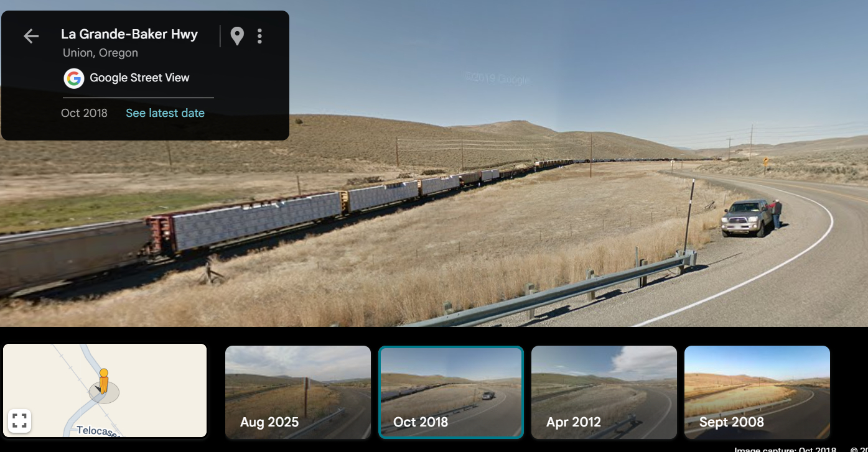
Task: Click the Oct 2018 date in the info panel
Action: [84, 113]
